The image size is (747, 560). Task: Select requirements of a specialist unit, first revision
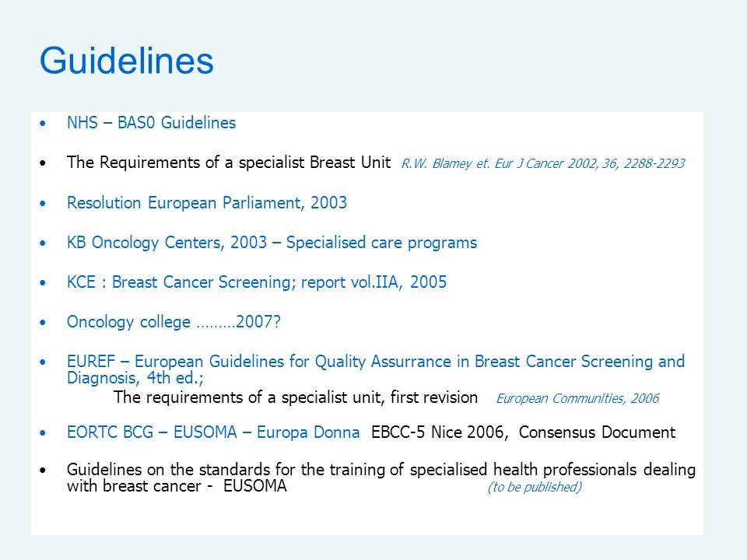[296, 397]
